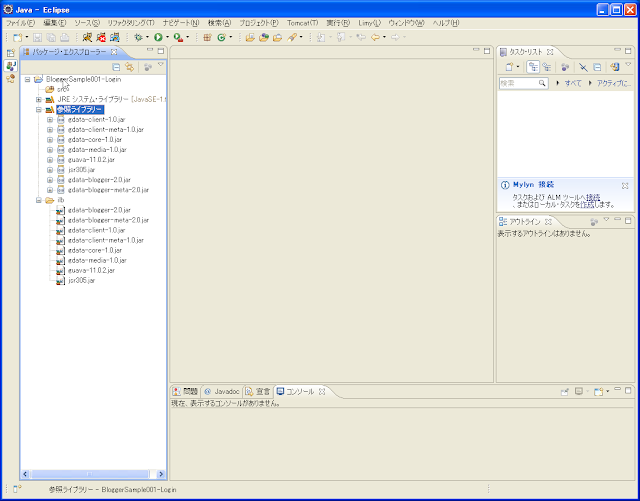This screenshot has width=640, height=501.
Task: Click New Task icon in Task List
Action: (x=509, y=67)
